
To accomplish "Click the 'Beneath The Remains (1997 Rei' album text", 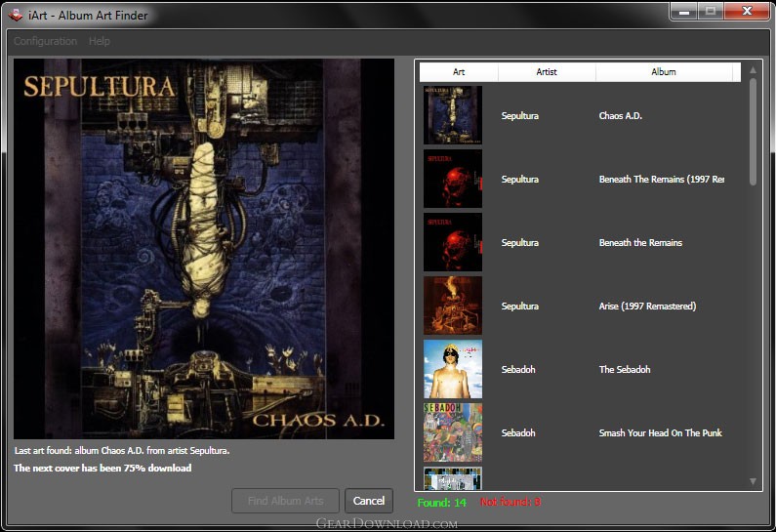I will tap(662, 180).
